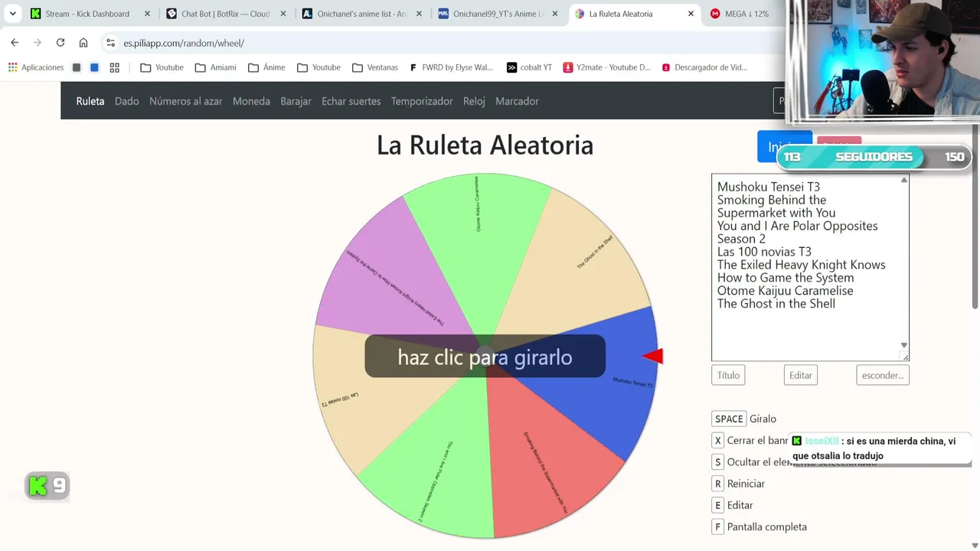980x551 pixels.
Task: Open the first Youtube bookmark folder
Action: coord(162,67)
